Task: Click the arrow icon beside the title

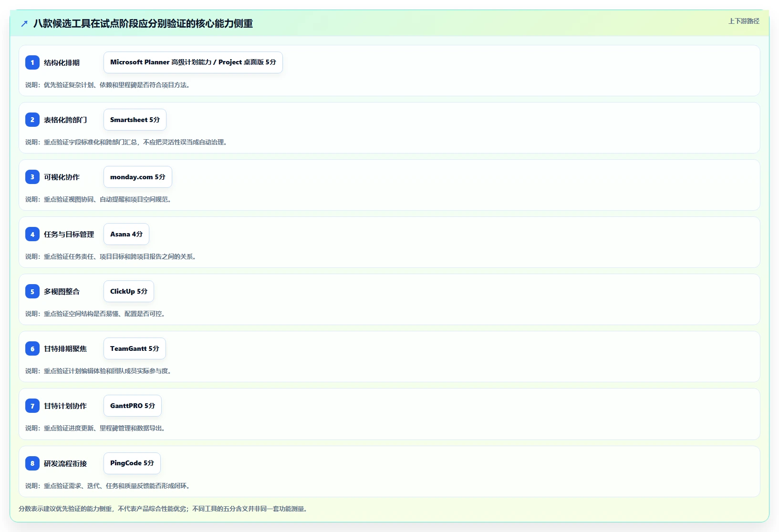Action: (x=24, y=23)
